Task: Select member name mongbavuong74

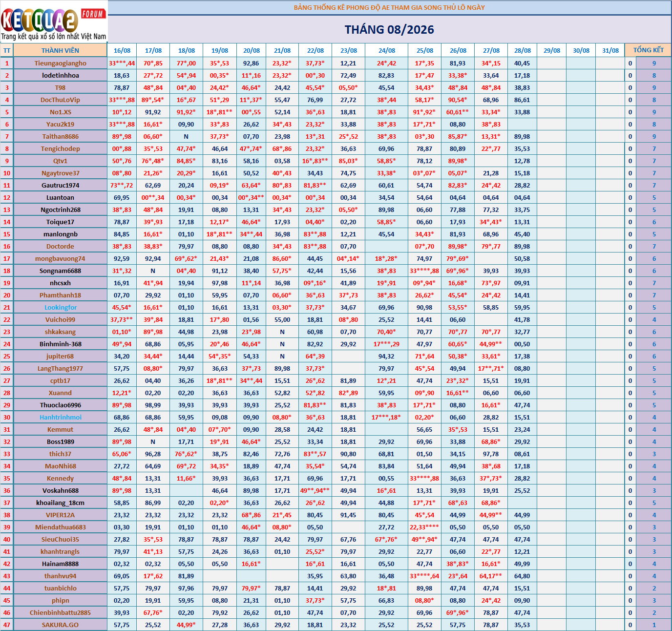Action: 60,258
